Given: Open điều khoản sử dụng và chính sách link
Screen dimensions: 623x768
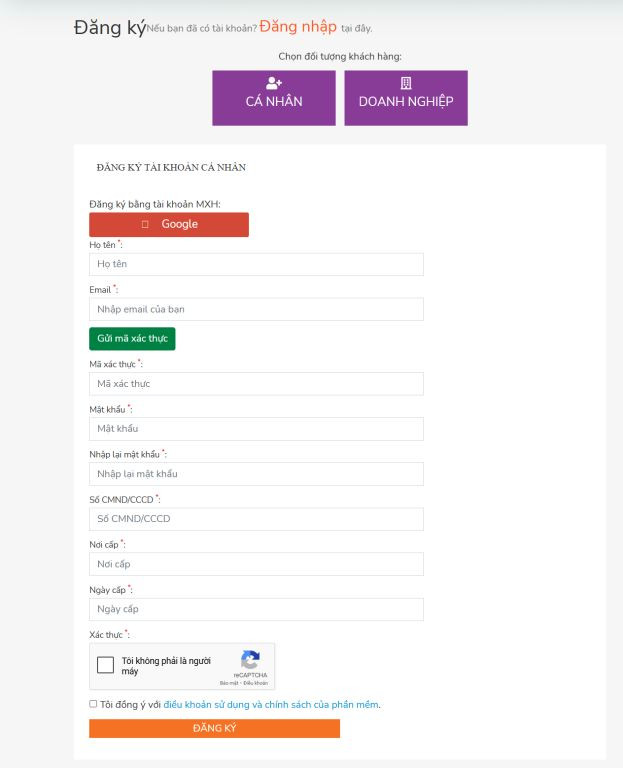Looking at the screenshot, I should [271, 705].
